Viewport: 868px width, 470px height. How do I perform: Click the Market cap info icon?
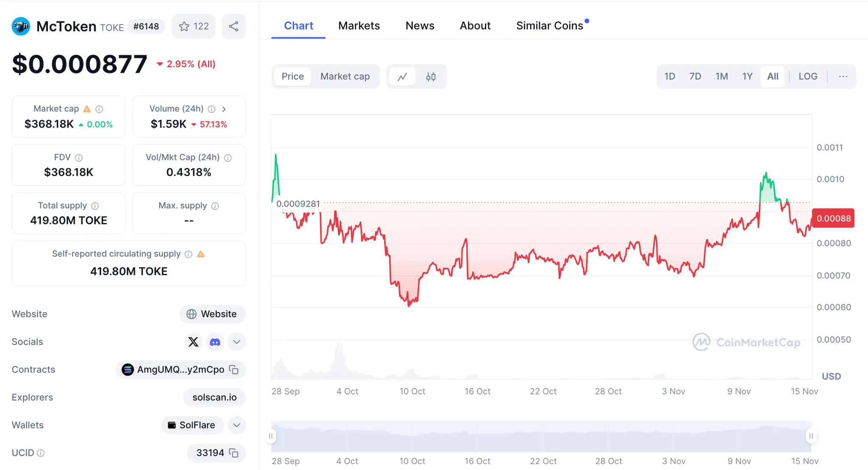[99, 109]
